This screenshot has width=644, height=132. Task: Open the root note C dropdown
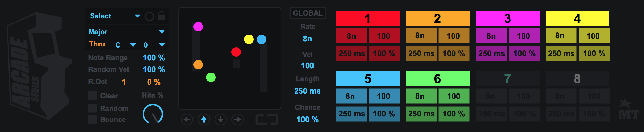[126, 45]
